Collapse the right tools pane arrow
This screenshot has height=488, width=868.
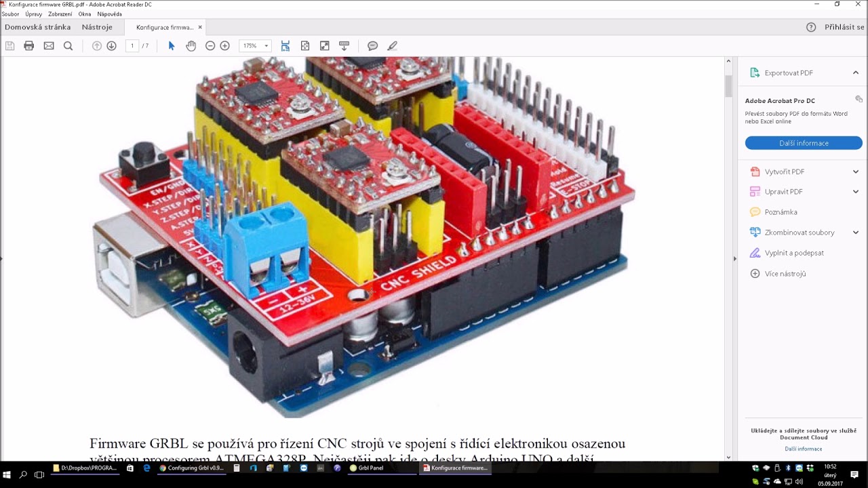(734, 258)
